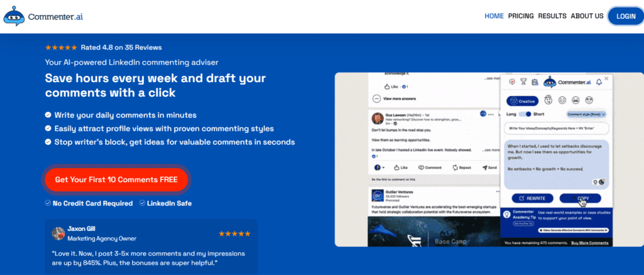Click the round avatar icon in comment box corner
Image resolution: width=644 pixels, height=275 pixels.
[x=601, y=181]
